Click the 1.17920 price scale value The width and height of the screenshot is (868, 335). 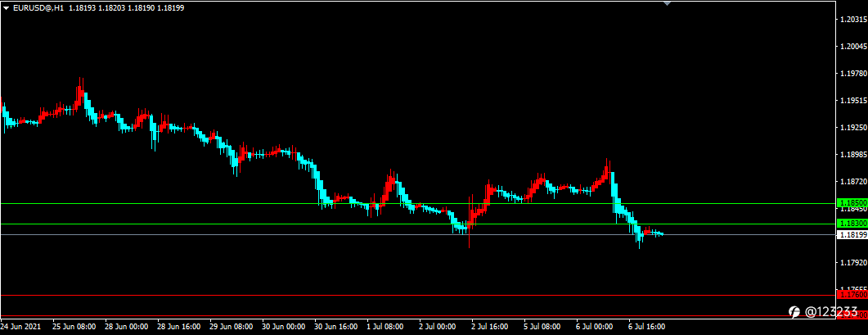coord(853,262)
